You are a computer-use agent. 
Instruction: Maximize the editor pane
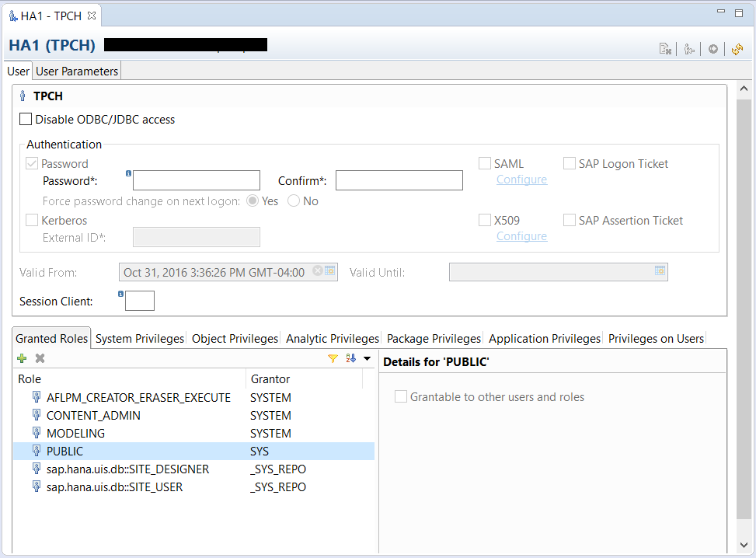(739, 13)
